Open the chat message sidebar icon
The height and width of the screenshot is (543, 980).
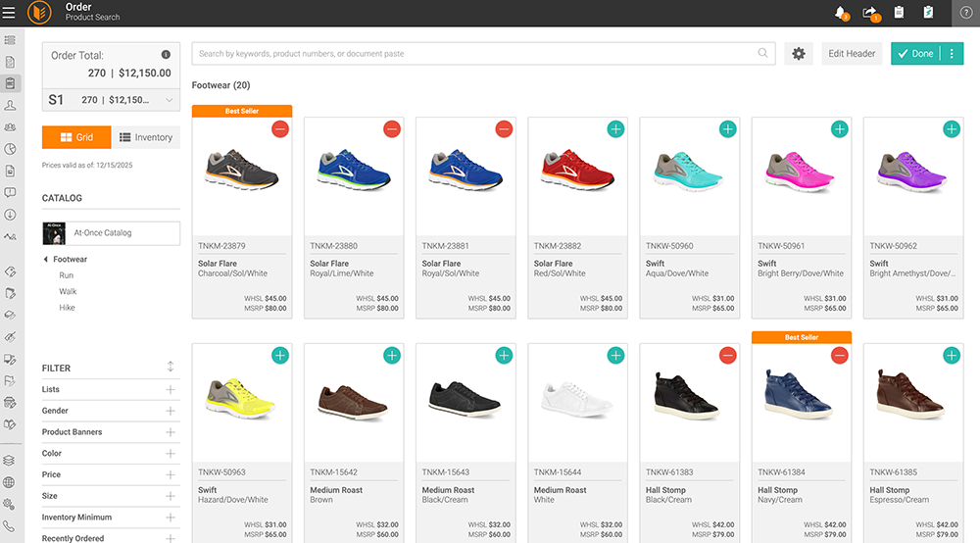point(10,192)
